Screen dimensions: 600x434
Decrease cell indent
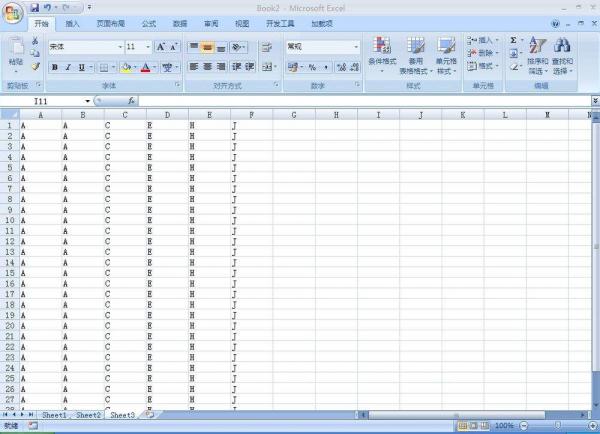tap(236, 67)
